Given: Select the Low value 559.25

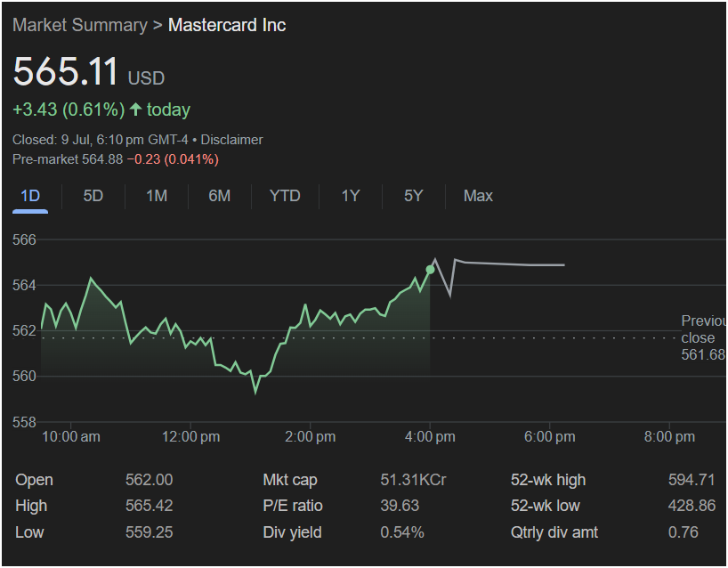Looking at the screenshot, I should [x=149, y=532].
